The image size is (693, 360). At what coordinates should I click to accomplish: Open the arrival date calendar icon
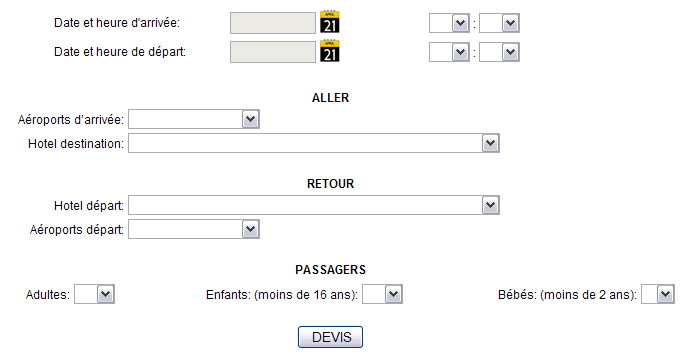[330, 22]
